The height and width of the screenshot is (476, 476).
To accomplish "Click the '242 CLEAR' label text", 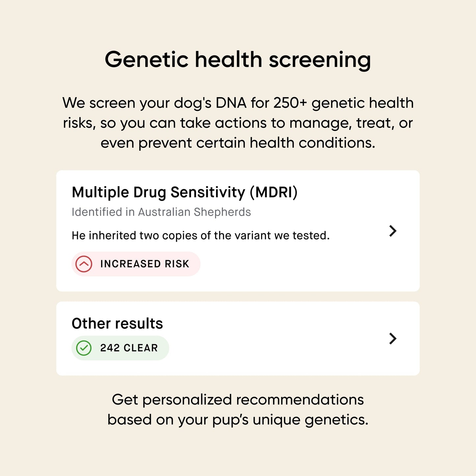I will tap(129, 348).
